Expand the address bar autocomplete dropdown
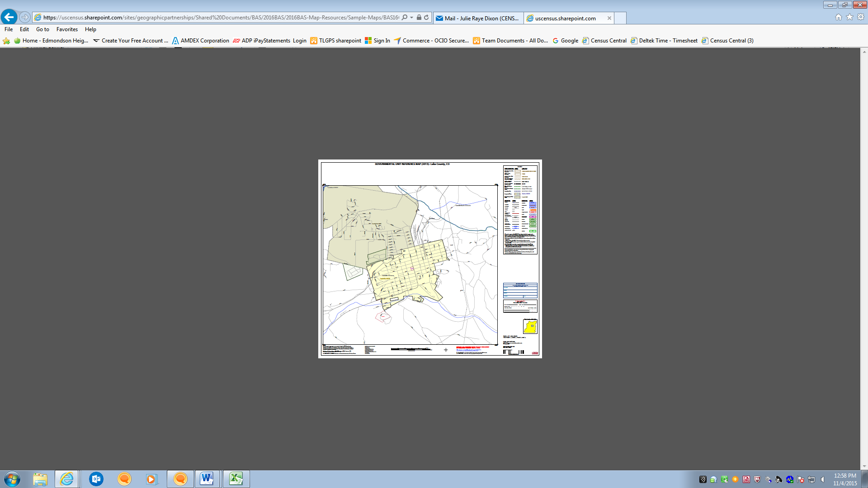 click(412, 18)
